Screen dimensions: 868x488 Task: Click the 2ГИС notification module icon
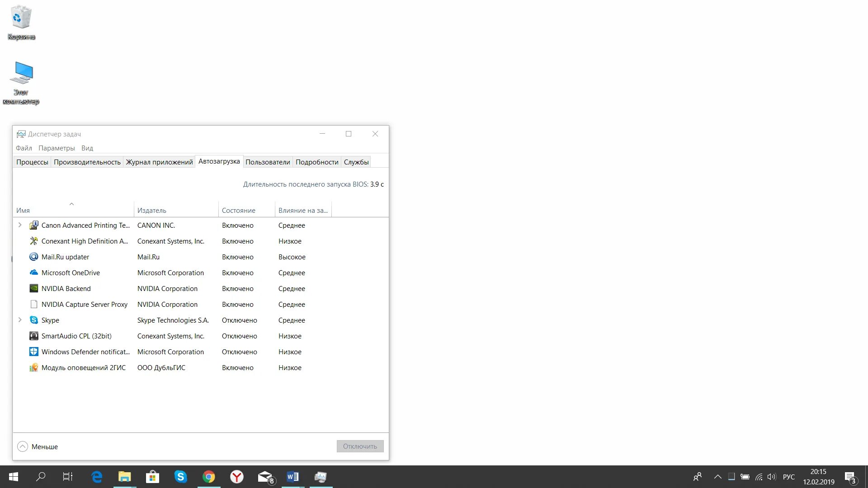[x=33, y=367]
